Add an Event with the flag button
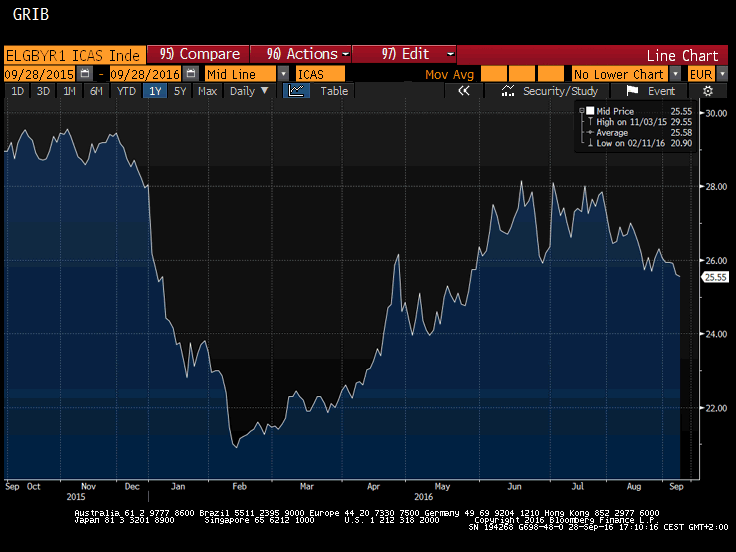The image size is (736, 552). tap(652, 91)
